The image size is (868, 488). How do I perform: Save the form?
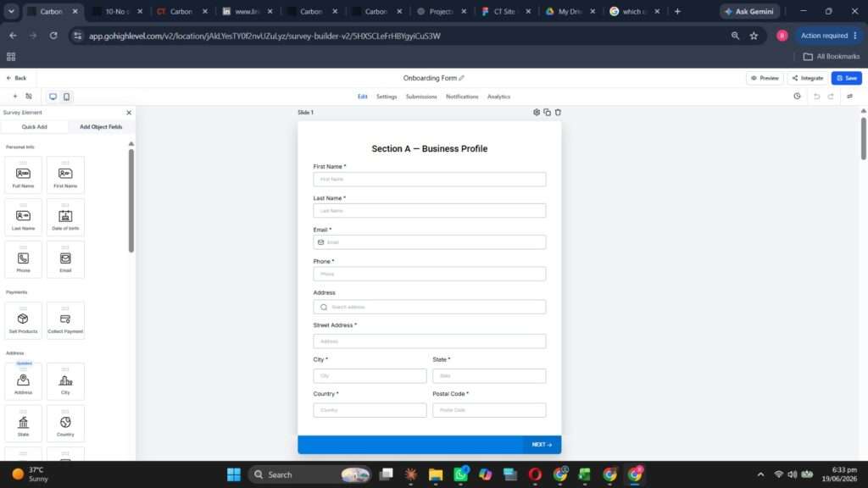coord(847,78)
